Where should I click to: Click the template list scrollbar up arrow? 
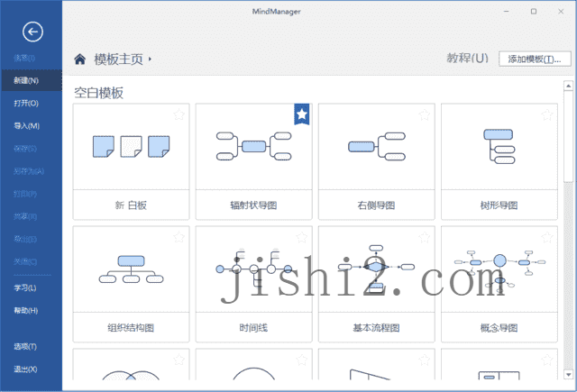(x=569, y=86)
